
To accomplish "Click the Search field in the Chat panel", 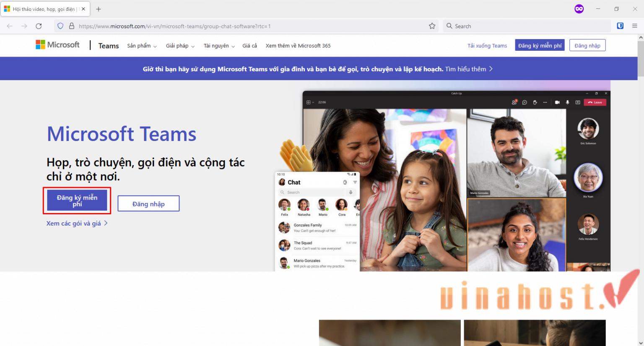I will [x=317, y=193].
